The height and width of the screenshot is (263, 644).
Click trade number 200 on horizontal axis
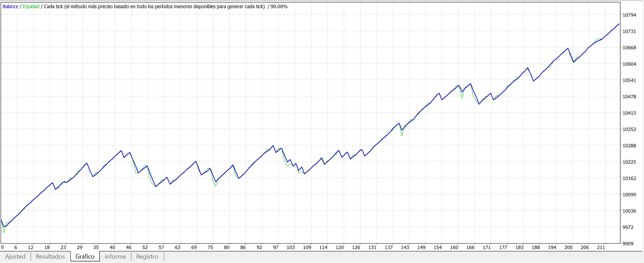pos(568,247)
